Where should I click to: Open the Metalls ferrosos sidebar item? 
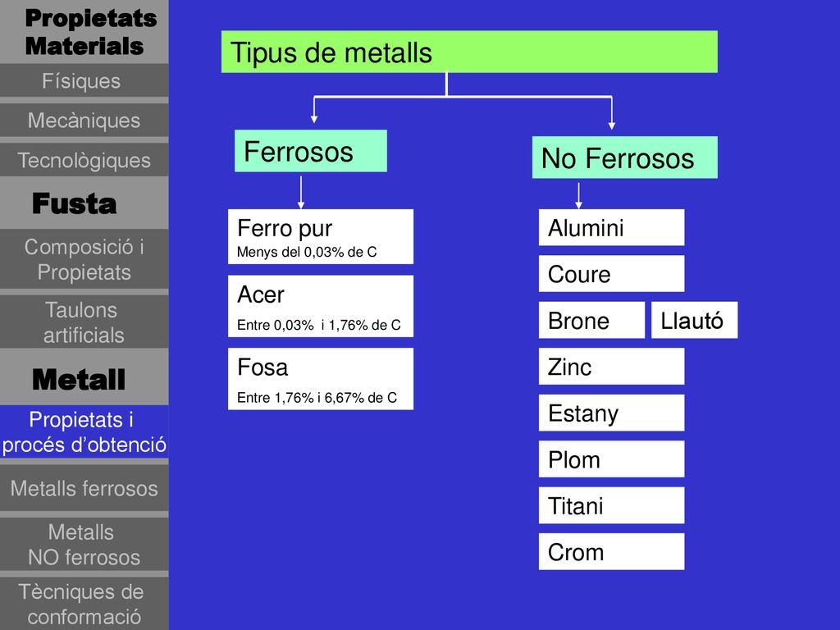click(84, 488)
